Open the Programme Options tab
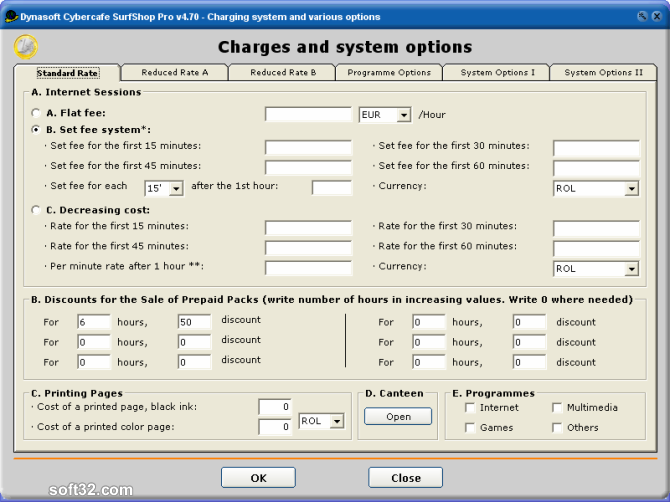The height and width of the screenshot is (502, 670). click(x=389, y=73)
